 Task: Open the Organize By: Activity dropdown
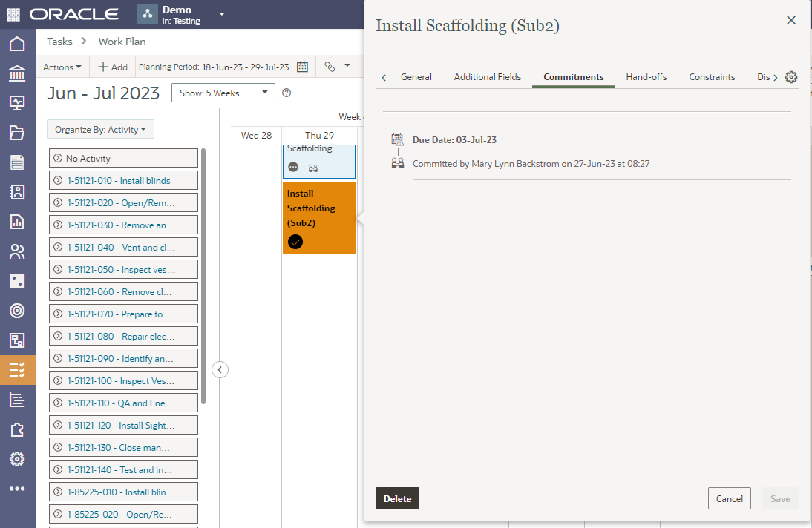point(100,130)
